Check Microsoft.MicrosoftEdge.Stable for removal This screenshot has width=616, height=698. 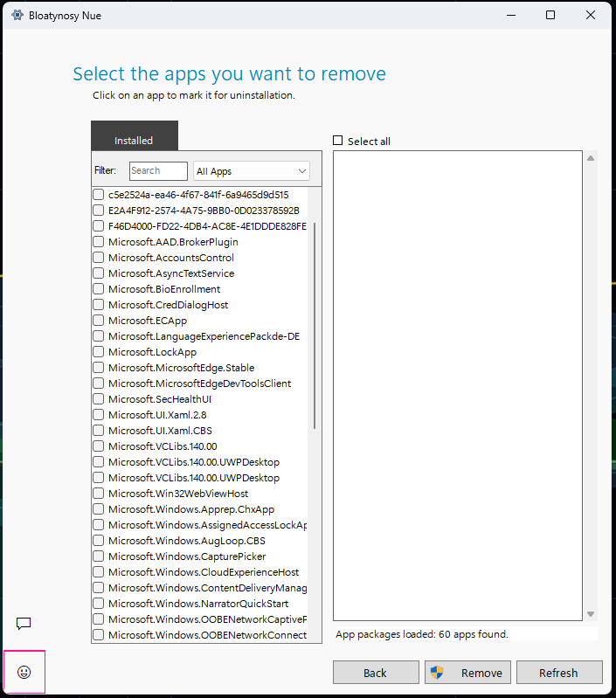(99, 368)
